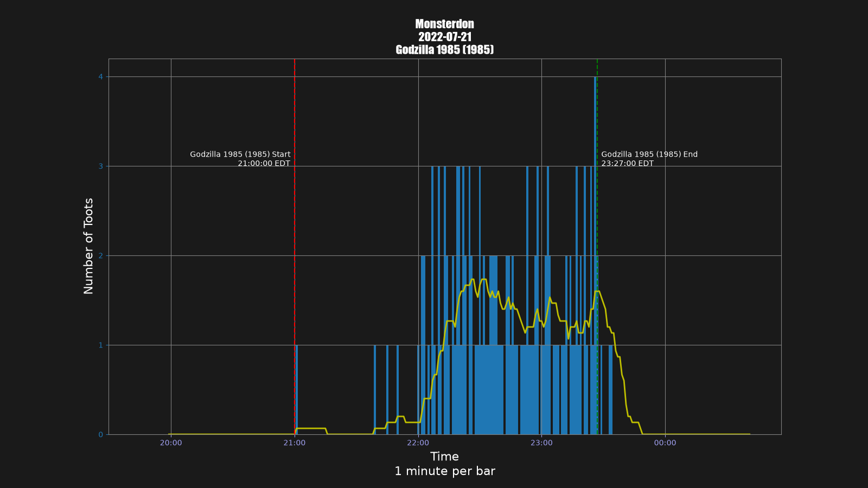868x488 pixels.
Task: Click the "21:00:00 EDT" start time text
Action: 264,164
